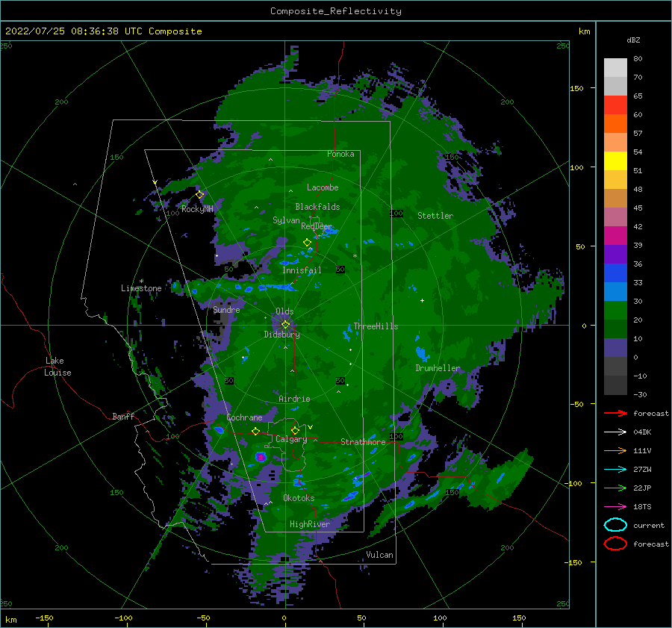This screenshot has width=672, height=628.
Task: Click the "current" legend text
Action: pyautogui.click(x=649, y=525)
